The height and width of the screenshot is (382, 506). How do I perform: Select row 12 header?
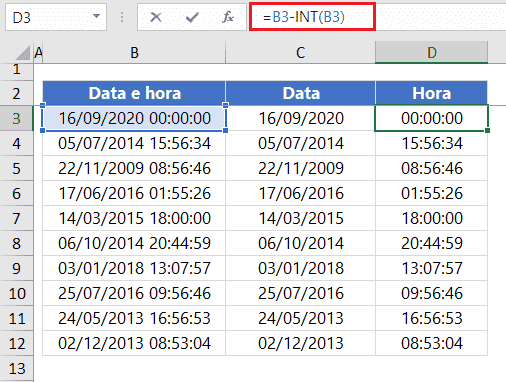17,343
